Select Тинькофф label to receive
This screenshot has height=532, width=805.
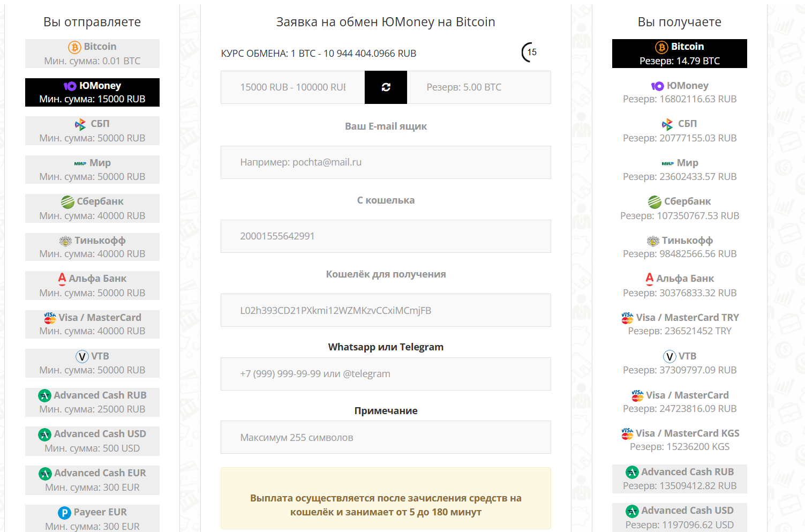tap(687, 241)
